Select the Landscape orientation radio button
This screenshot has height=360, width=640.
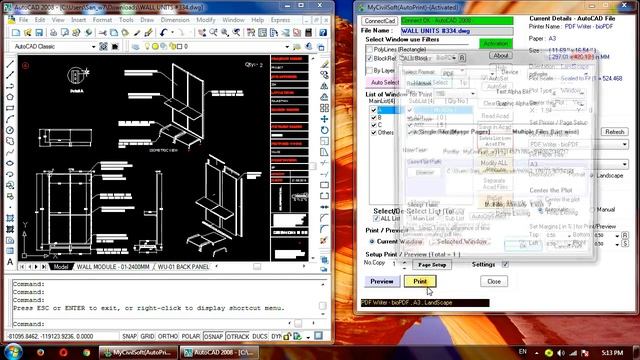(x=591, y=176)
